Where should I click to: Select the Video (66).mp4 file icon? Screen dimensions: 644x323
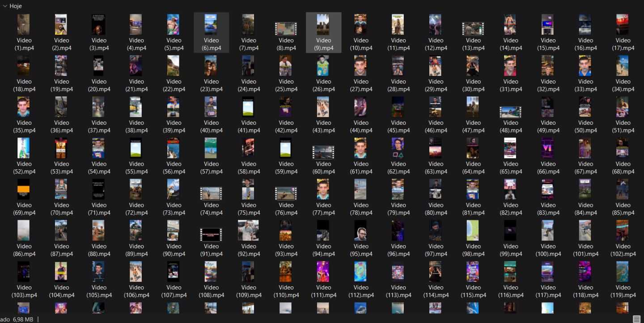click(x=548, y=148)
